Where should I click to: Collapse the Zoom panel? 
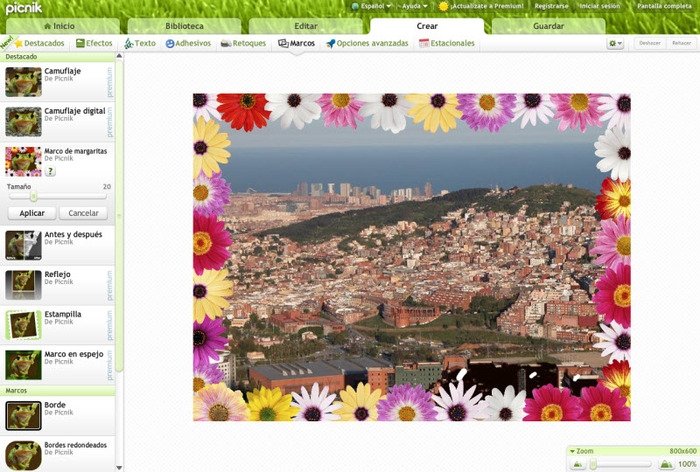tap(572, 451)
